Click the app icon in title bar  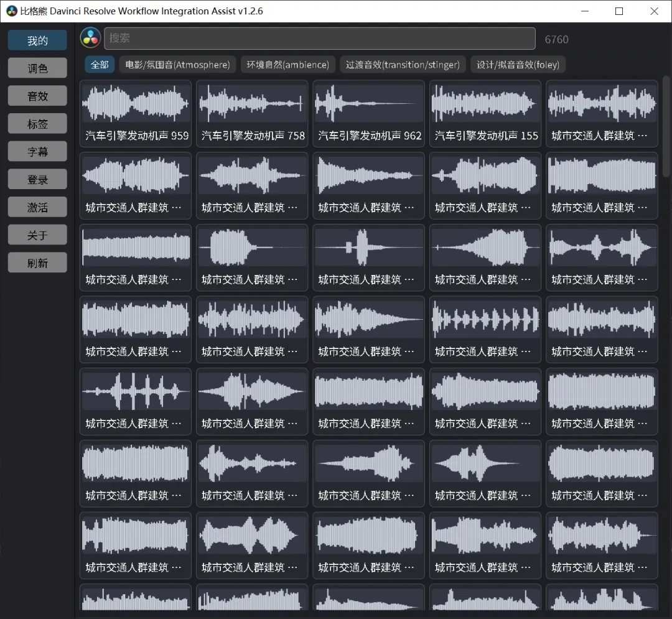point(11,11)
